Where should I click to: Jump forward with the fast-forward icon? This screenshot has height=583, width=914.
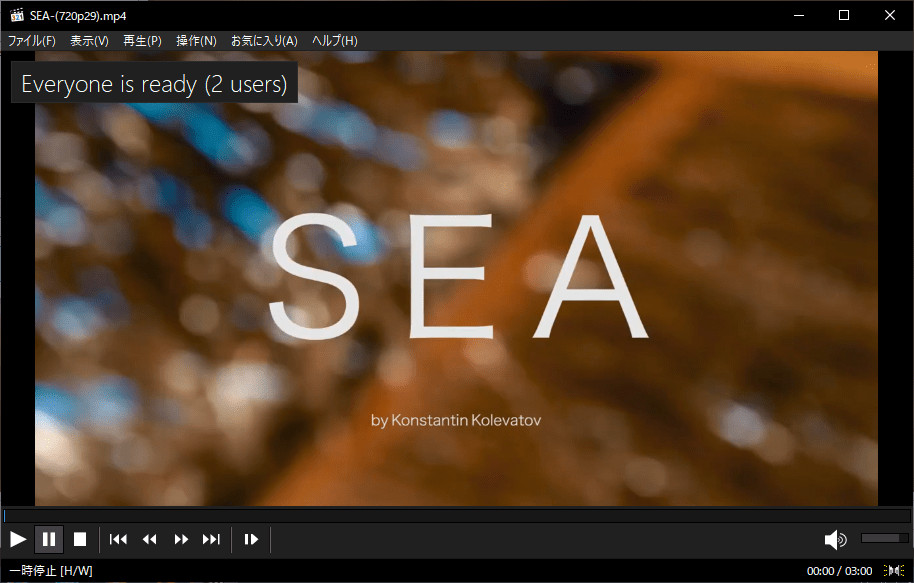coord(180,539)
